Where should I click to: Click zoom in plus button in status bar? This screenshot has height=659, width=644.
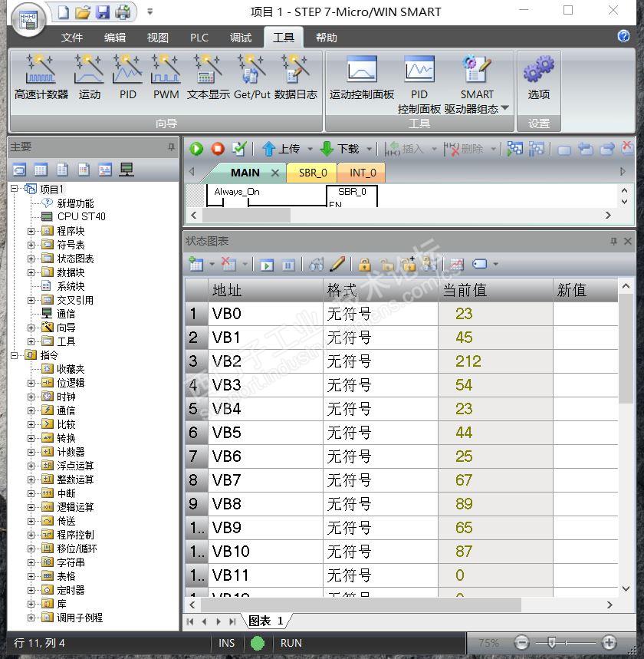click(x=609, y=643)
